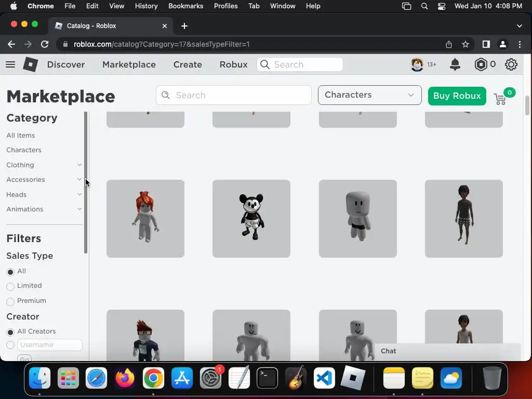Screen dimensions: 532x399
Task: Click the address bar URL
Action: click(162, 44)
